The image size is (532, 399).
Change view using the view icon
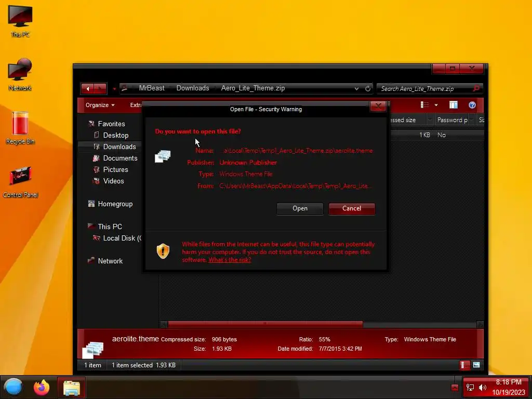coord(424,105)
